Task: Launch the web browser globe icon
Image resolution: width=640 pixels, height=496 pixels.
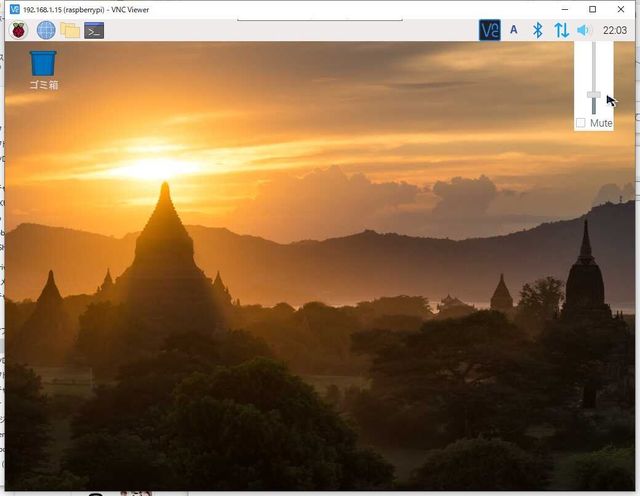Action: pyautogui.click(x=46, y=31)
